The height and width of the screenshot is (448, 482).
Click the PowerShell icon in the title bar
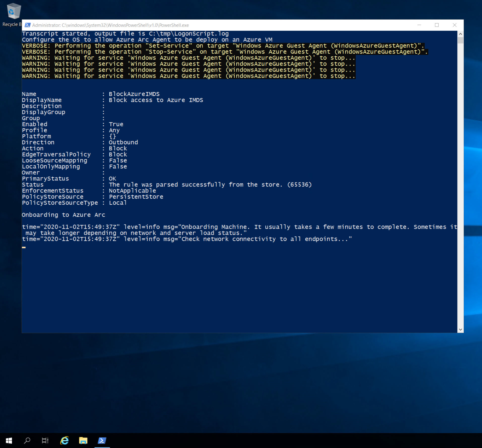tap(28, 25)
